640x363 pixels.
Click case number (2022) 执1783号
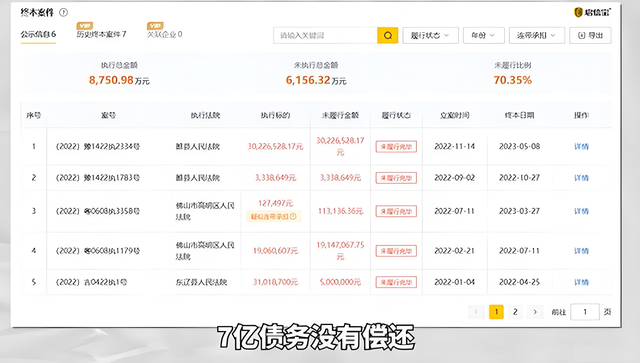[98, 178]
